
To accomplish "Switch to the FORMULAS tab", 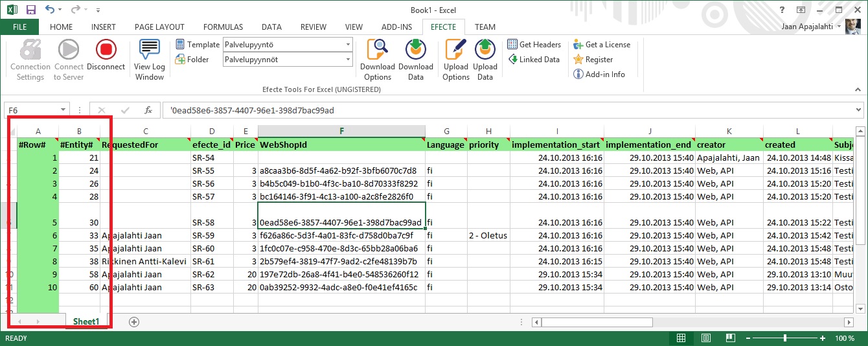I will [x=223, y=27].
